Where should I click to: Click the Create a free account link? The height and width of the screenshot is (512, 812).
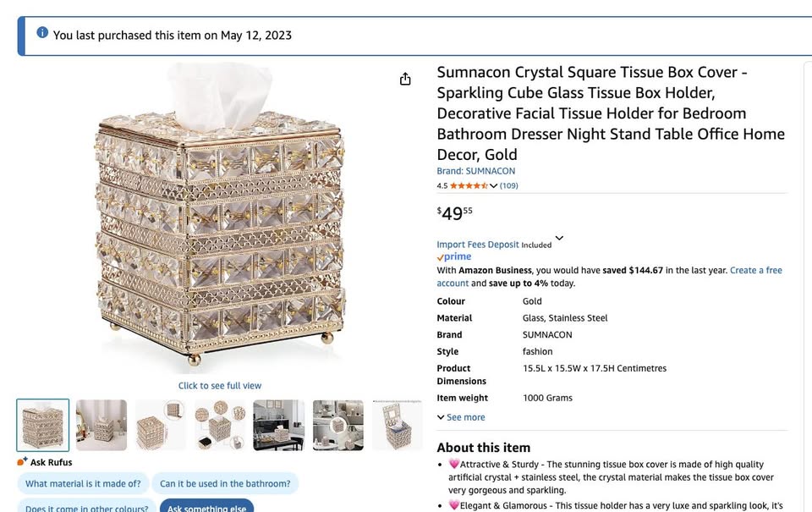(x=756, y=270)
